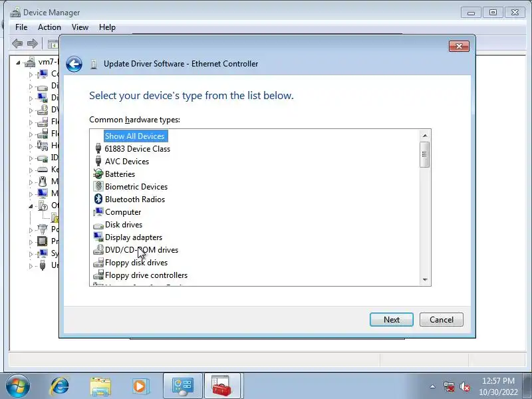Open the Action menu

49,27
